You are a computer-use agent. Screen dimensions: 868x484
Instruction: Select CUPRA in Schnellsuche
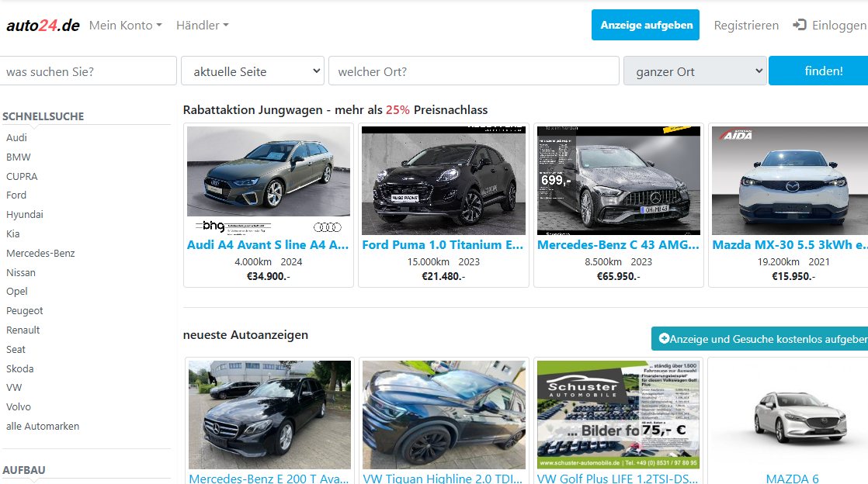(x=22, y=176)
